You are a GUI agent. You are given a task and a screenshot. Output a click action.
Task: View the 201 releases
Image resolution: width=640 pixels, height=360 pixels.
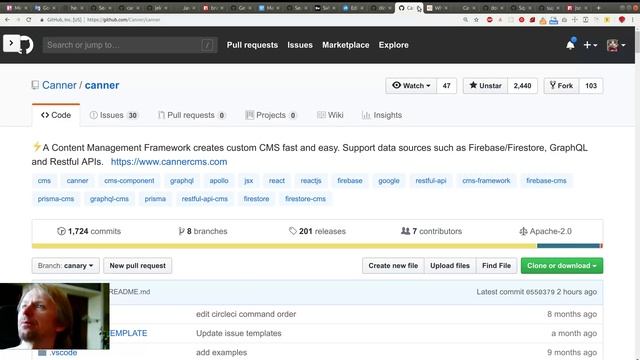point(317,231)
